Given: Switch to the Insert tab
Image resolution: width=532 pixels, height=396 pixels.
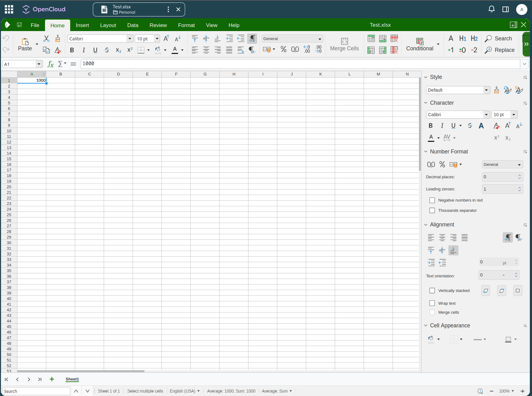Looking at the screenshot, I should point(82,25).
